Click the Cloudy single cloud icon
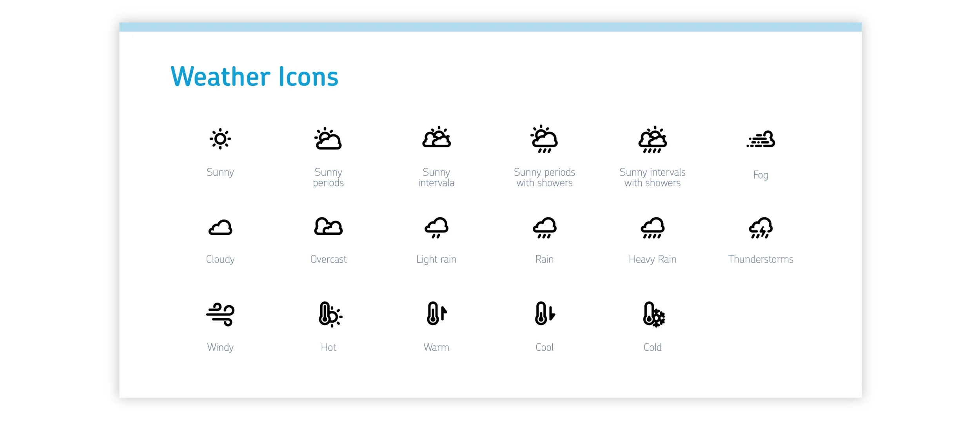This screenshot has height=439, width=980. (x=220, y=228)
